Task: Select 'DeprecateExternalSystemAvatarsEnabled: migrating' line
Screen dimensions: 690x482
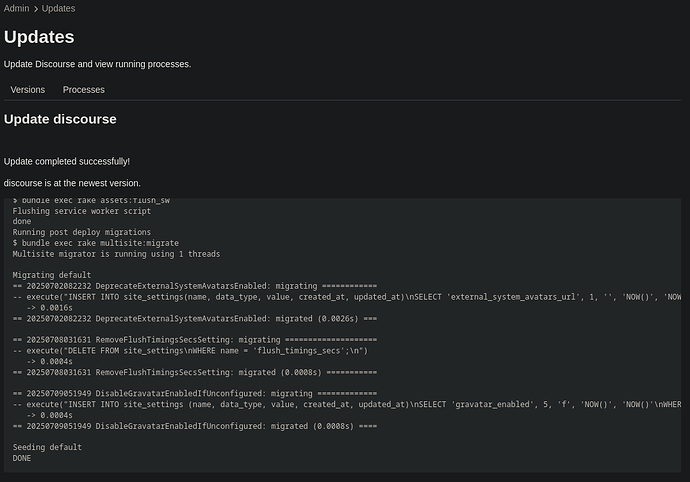Action: (195, 286)
